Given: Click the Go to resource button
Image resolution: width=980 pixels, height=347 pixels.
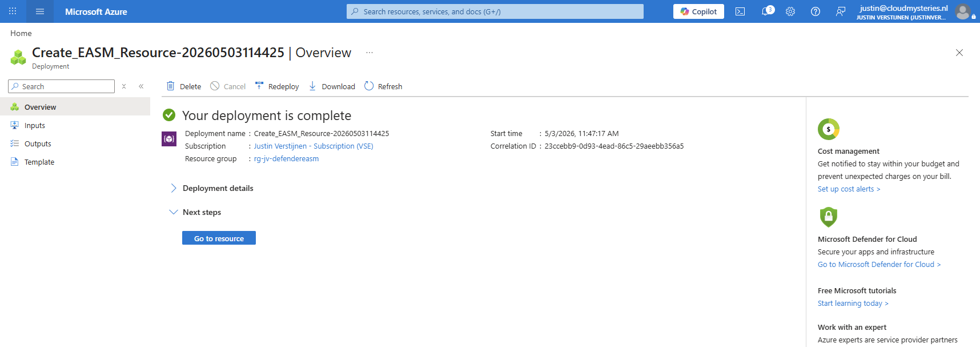Looking at the screenshot, I should (219, 238).
